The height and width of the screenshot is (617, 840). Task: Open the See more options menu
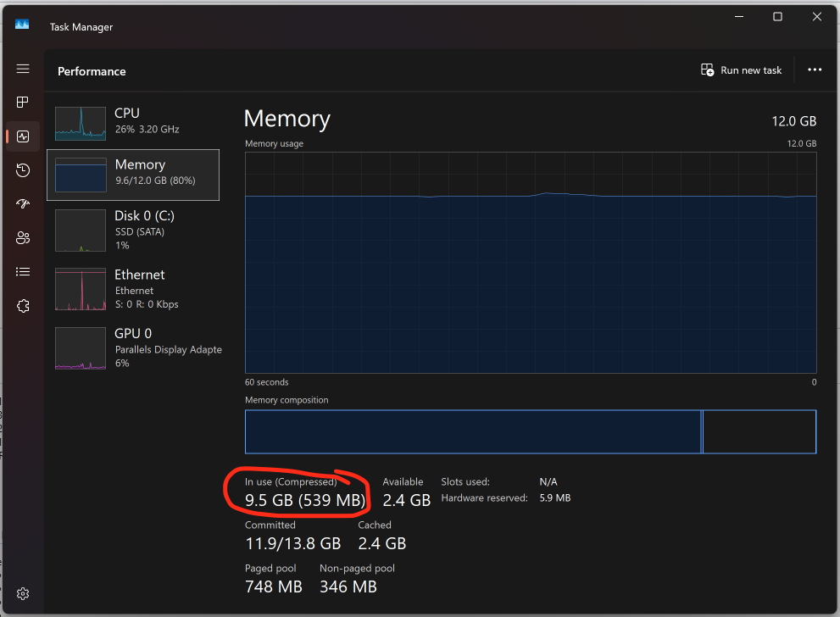[x=814, y=69]
